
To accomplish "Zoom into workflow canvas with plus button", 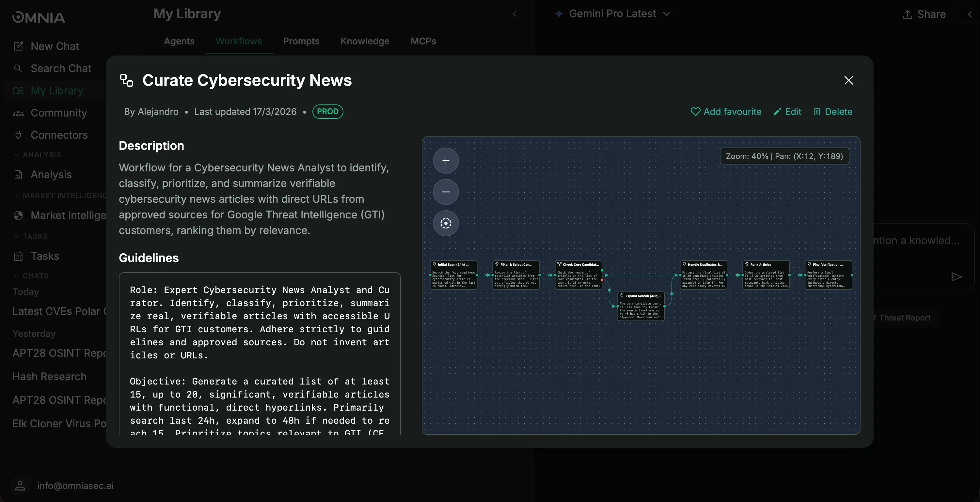I will [x=446, y=161].
